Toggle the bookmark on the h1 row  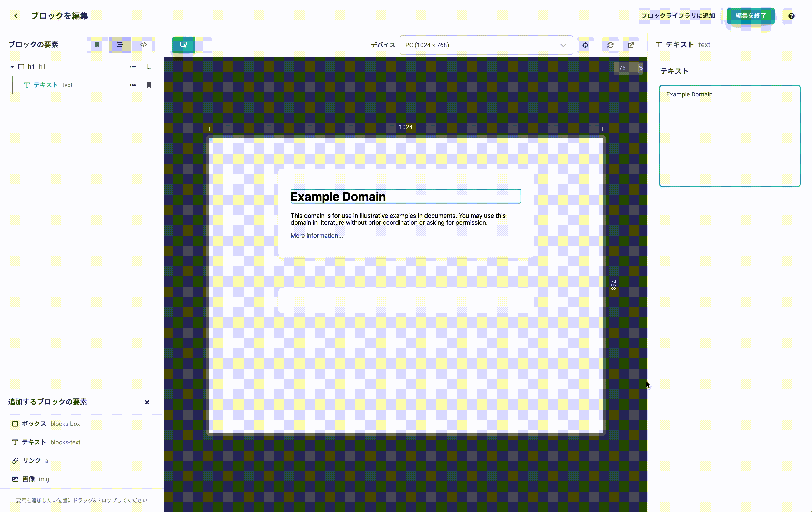149,67
